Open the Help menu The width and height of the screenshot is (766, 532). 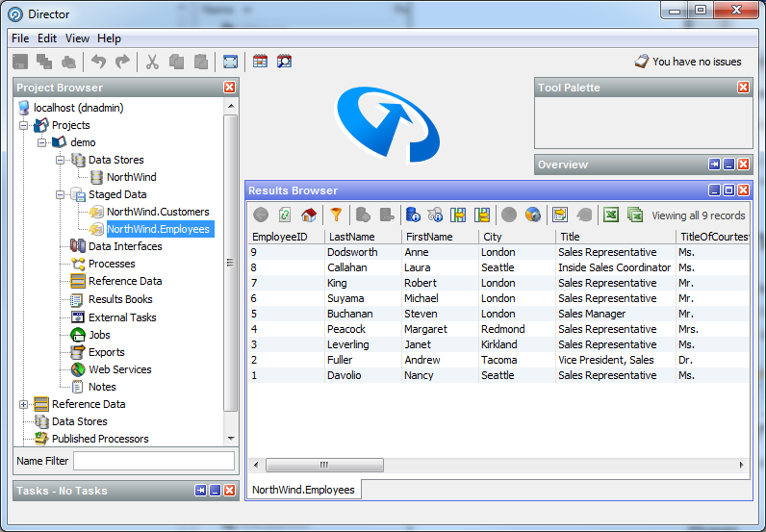(109, 38)
